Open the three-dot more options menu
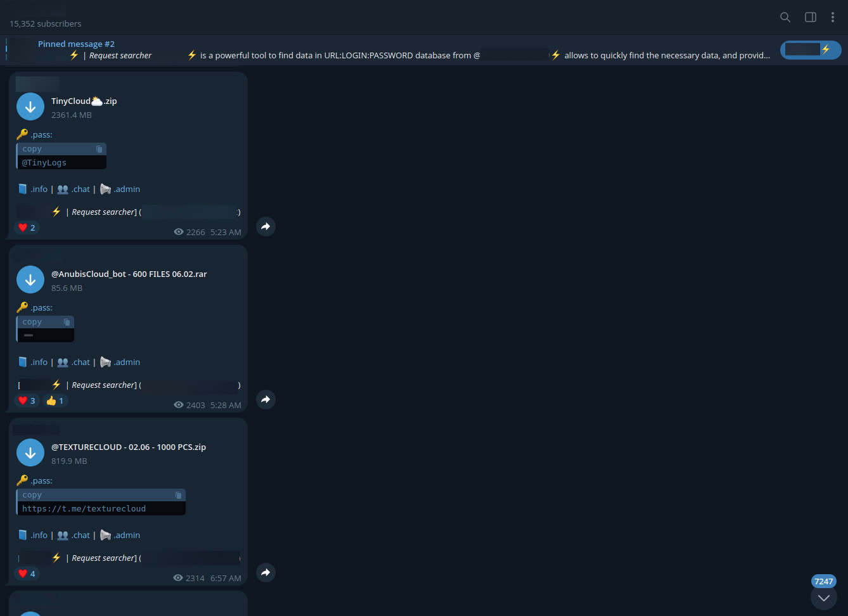The height and width of the screenshot is (616, 848). coord(833,17)
